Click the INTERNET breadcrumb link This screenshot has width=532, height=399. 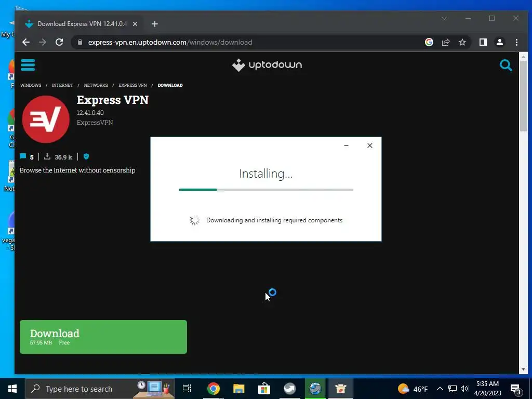[62, 85]
